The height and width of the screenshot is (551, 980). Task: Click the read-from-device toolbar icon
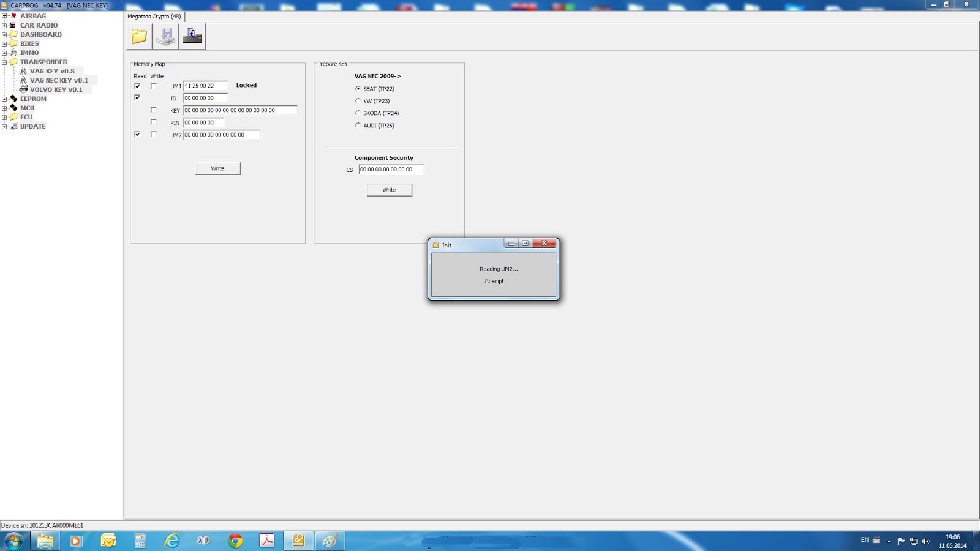192,36
